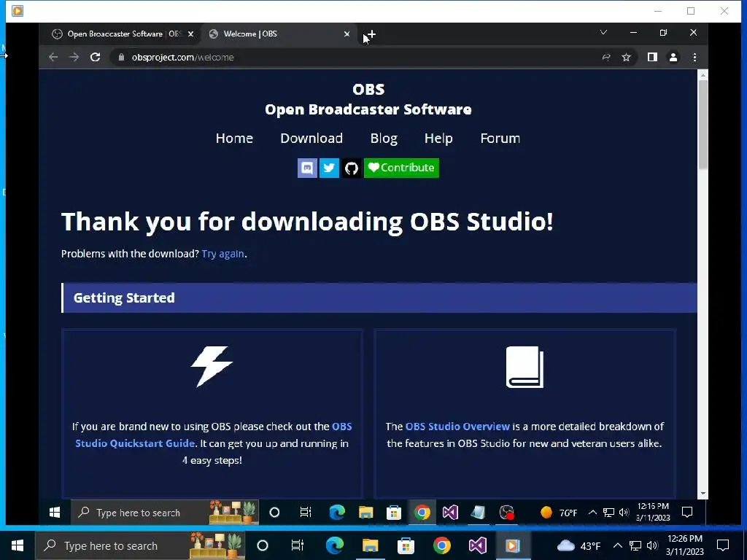
Task: Show hidden icons in inner system tray
Action: (592, 513)
